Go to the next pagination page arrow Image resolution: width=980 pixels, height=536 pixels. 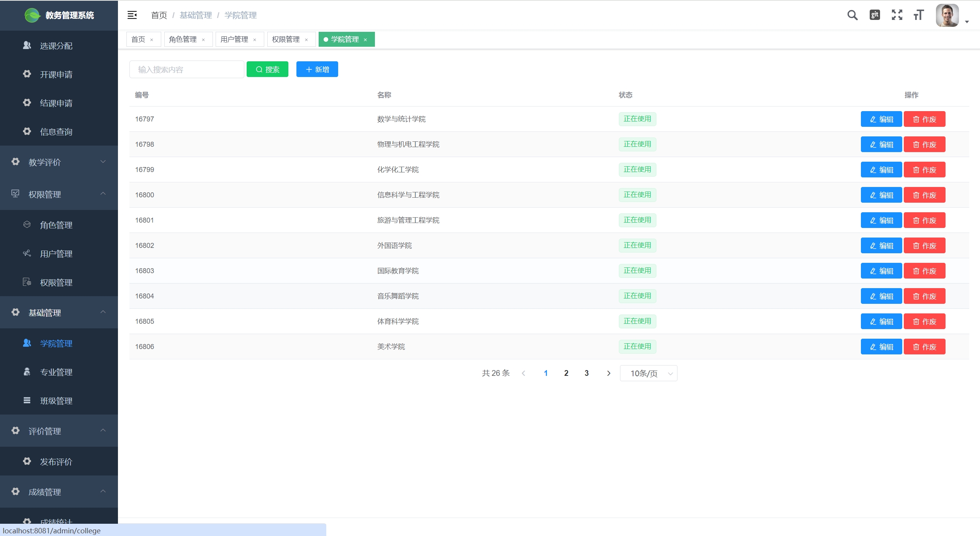(x=609, y=373)
